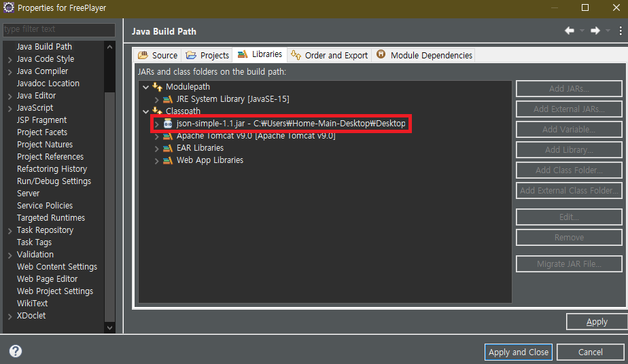This screenshot has width=628, height=364.
Task: Expand Java Code Style in sidebar
Action: pos(10,60)
